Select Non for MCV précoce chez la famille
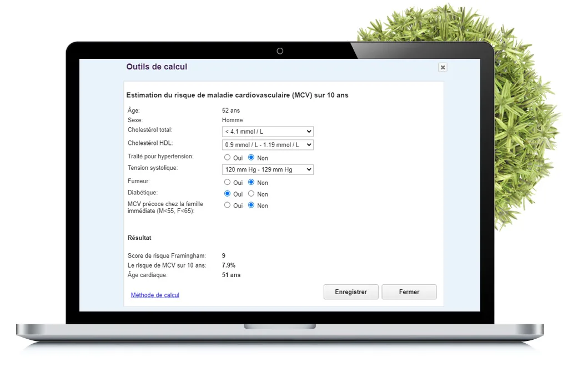This screenshot has height=392, width=563. tap(252, 205)
